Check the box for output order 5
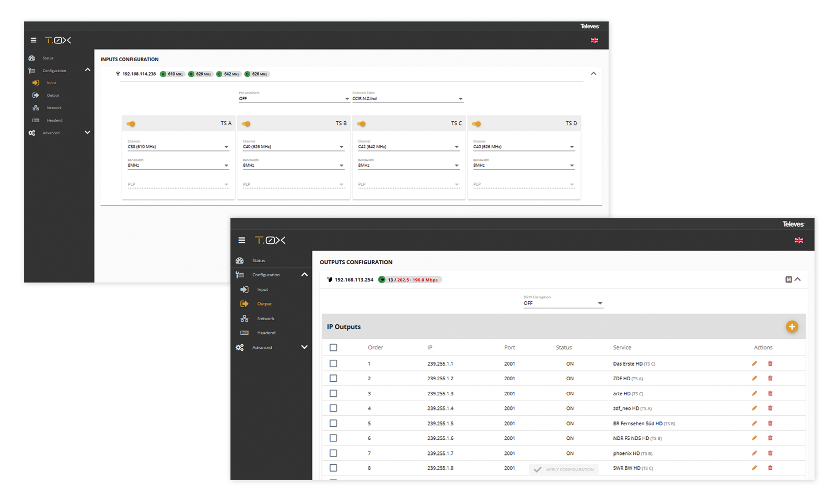The width and height of the screenshot is (836, 504). [x=333, y=423]
